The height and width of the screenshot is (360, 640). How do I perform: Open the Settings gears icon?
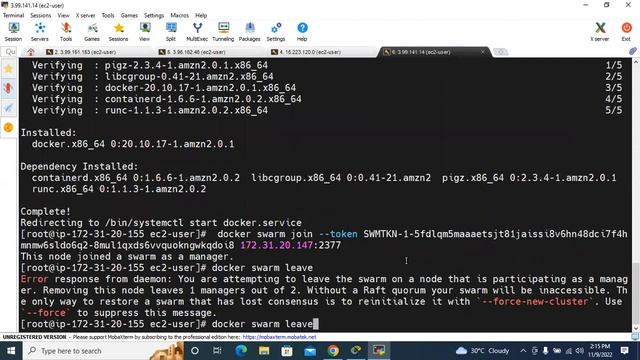pos(276,32)
